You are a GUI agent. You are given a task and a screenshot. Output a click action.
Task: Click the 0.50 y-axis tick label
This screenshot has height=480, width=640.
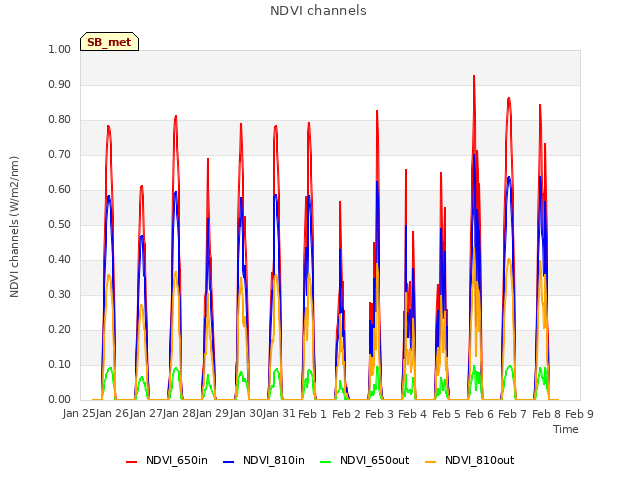pos(60,224)
